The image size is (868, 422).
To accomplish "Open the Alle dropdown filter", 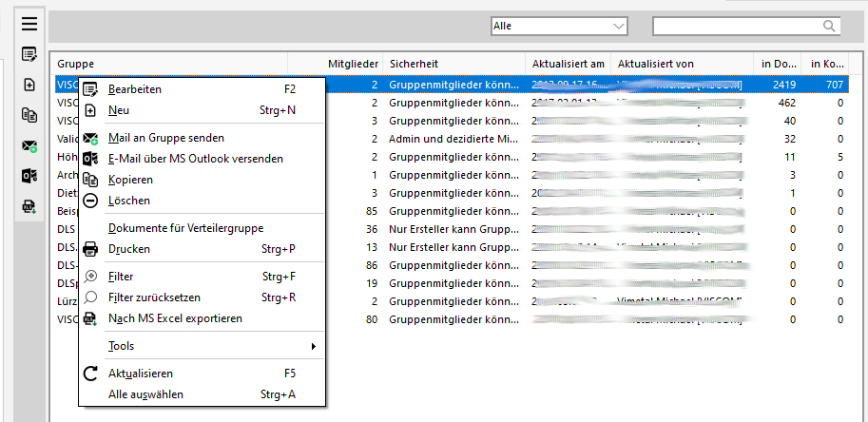I will pyautogui.click(x=559, y=26).
